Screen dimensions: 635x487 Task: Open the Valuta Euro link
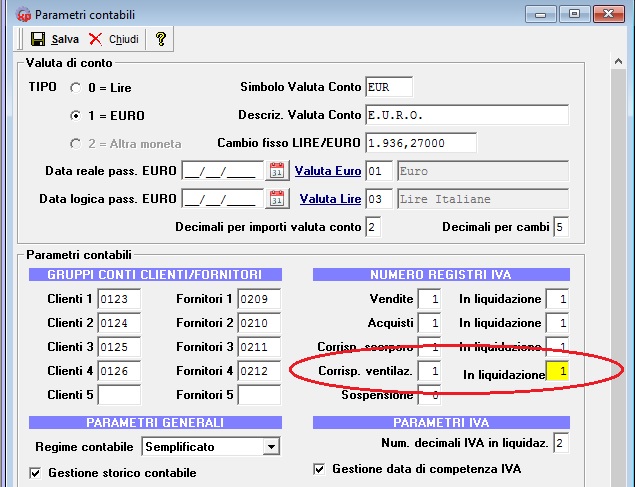coord(330,171)
